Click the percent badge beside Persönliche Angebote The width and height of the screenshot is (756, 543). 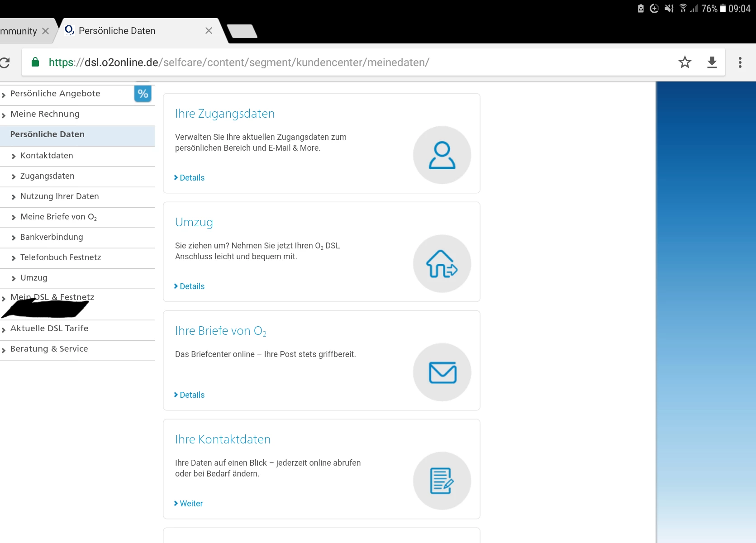[143, 94]
